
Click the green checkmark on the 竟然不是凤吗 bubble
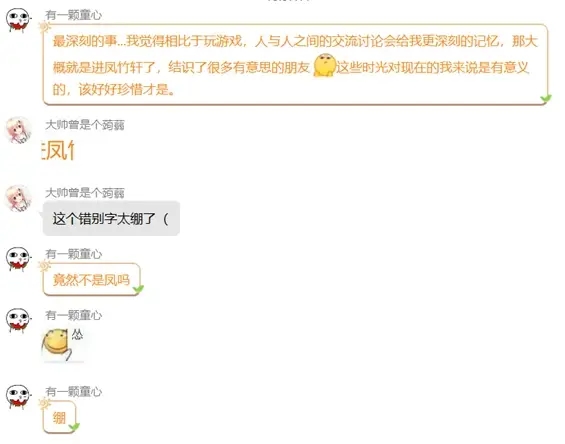(138, 289)
